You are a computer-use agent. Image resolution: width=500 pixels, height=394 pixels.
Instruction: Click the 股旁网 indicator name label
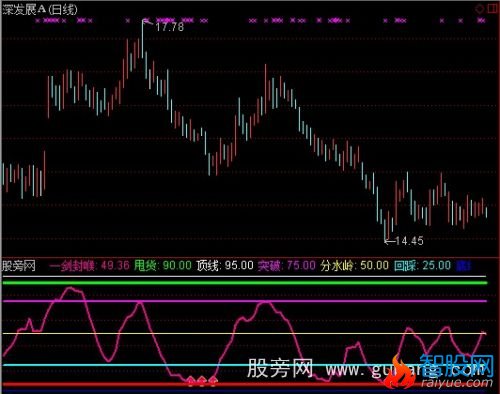(19, 266)
